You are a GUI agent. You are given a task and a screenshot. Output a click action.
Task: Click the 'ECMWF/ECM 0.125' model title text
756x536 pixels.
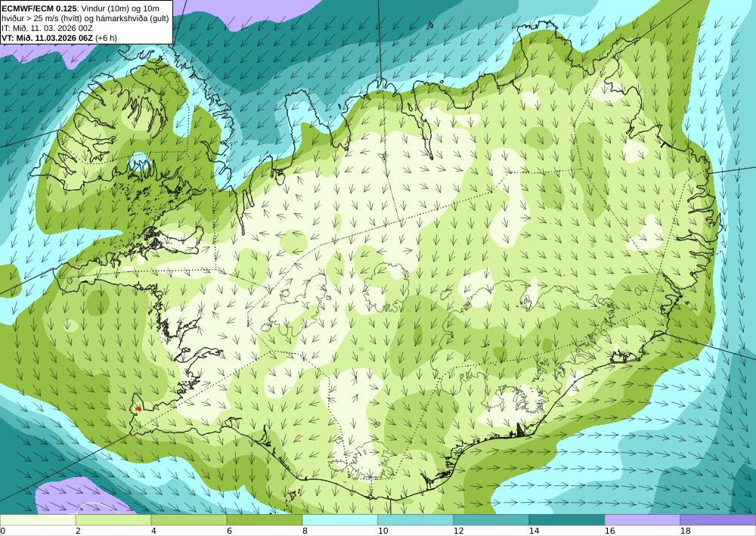coord(39,8)
